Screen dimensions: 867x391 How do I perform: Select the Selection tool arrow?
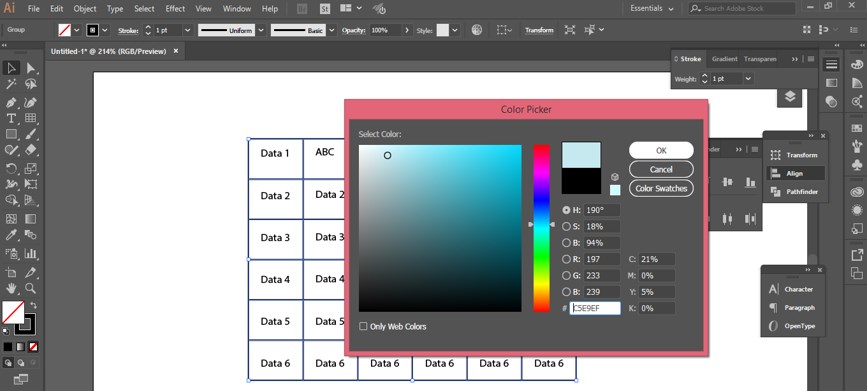click(x=11, y=68)
